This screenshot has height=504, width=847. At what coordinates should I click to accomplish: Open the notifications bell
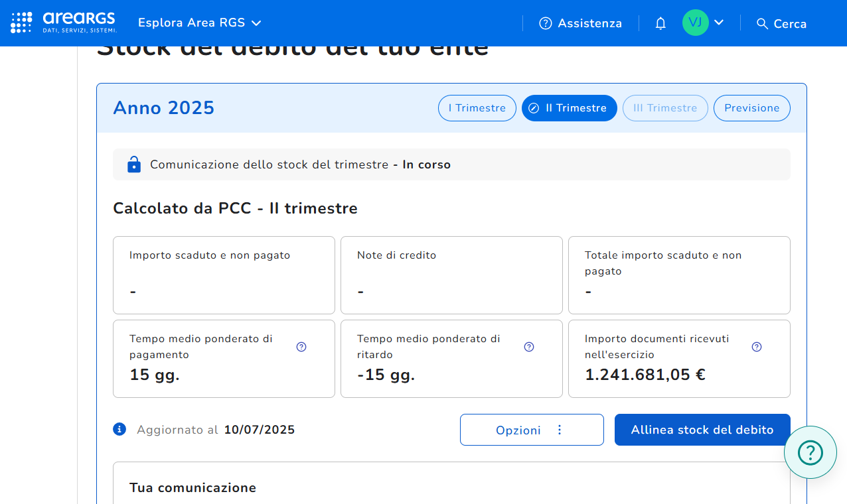pos(660,23)
